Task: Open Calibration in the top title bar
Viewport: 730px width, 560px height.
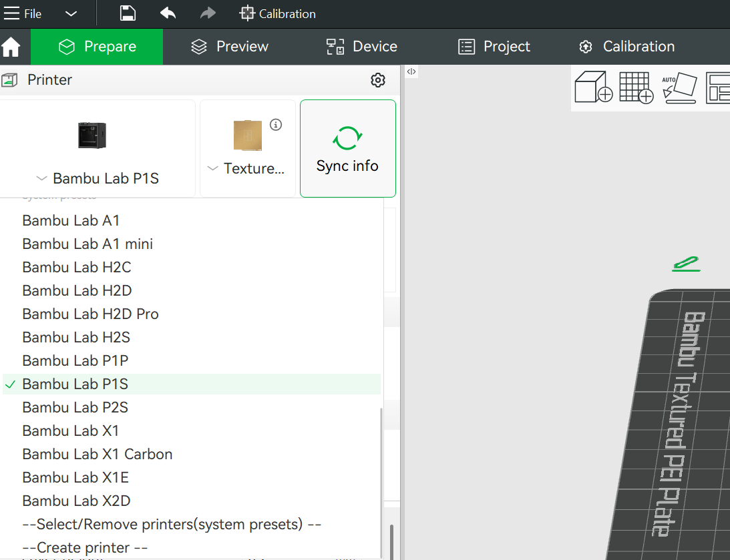Action: (x=277, y=14)
